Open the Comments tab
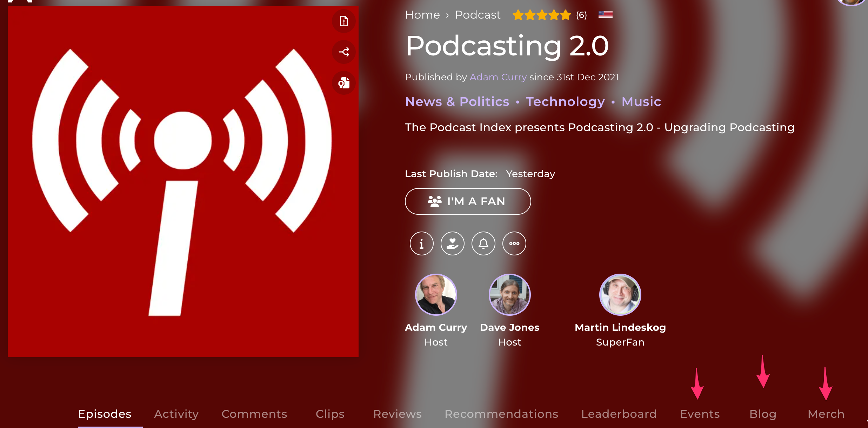868x428 pixels. click(254, 414)
